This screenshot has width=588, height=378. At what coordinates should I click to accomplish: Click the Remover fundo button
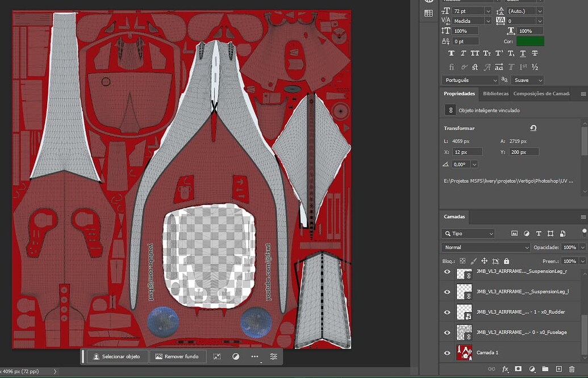[x=177, y=356]
